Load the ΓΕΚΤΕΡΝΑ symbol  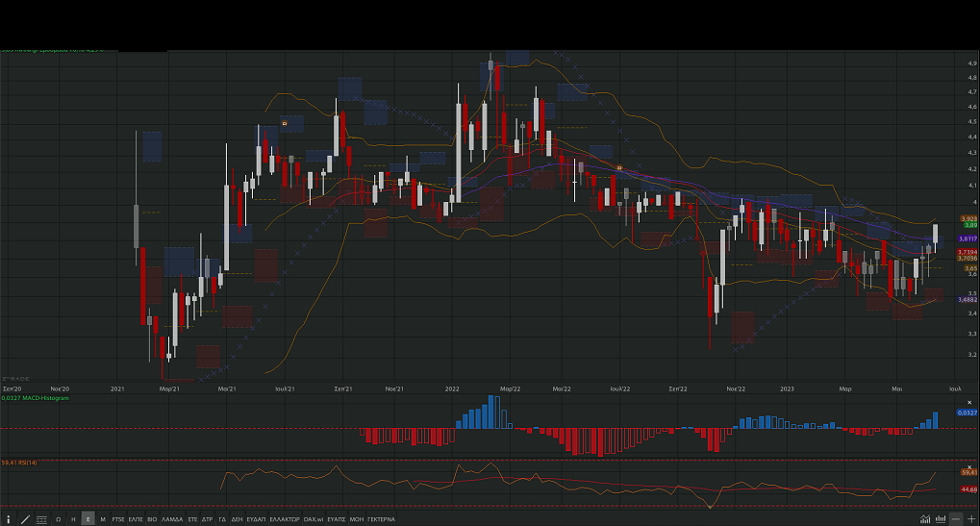coord(381,519)
